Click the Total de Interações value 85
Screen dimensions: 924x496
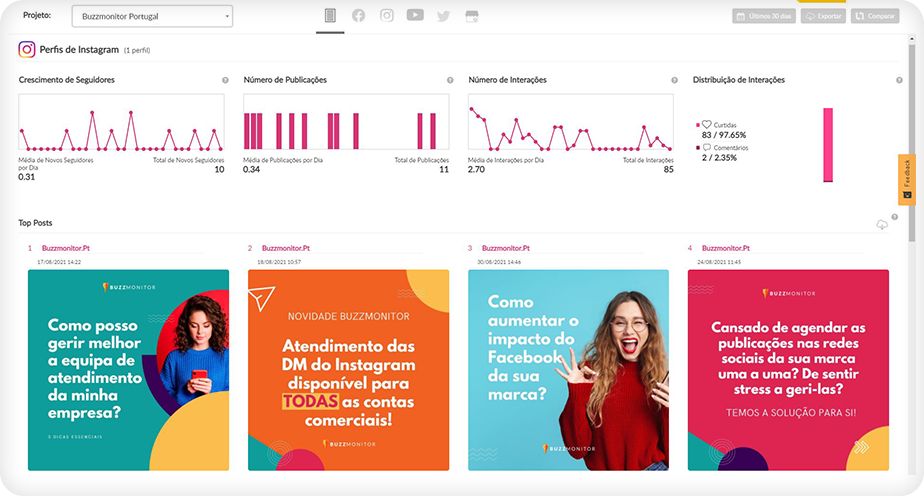click(668, 170)
